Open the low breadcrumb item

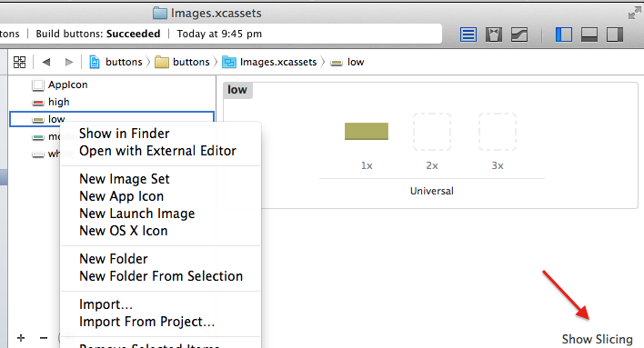coord(347,62)
